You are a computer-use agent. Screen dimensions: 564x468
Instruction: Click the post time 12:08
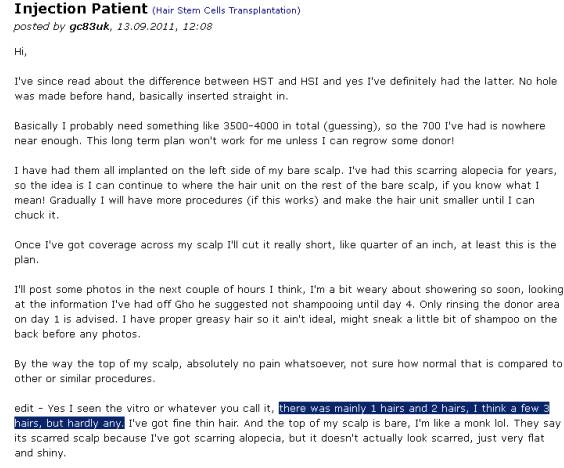[197, 27]
